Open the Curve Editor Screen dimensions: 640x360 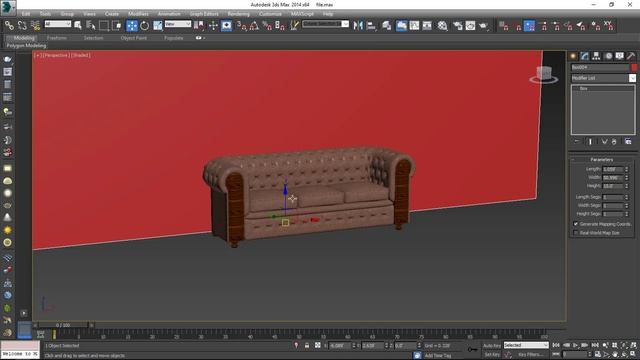414,26
